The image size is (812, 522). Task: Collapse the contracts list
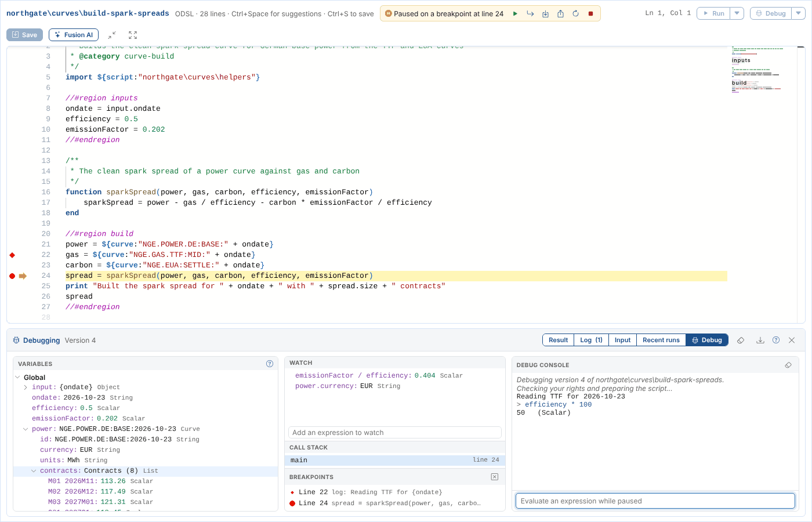coord(34,471)
